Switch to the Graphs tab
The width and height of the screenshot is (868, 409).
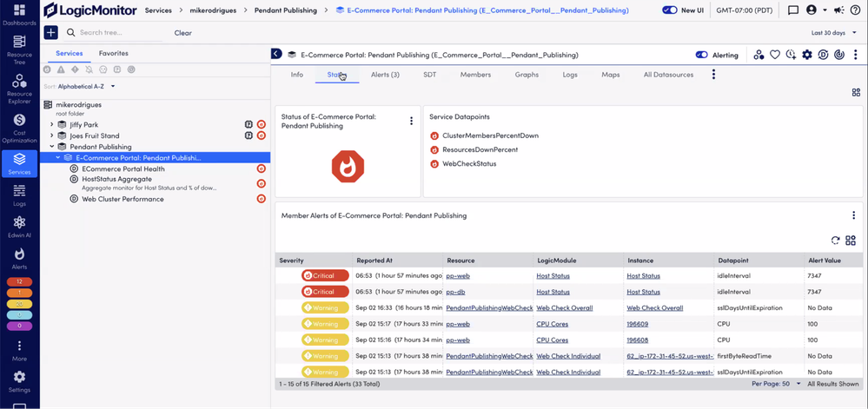[527, 76]
